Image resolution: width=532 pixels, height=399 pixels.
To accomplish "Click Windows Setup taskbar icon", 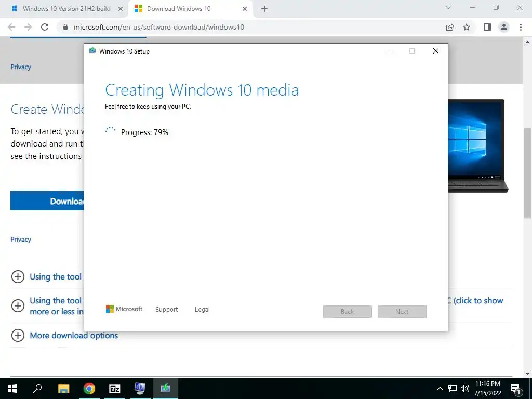I will coord(166,388).
